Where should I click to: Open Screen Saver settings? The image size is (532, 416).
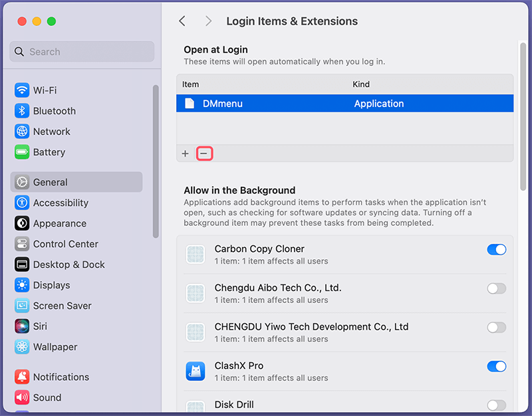tap(22, 306)
